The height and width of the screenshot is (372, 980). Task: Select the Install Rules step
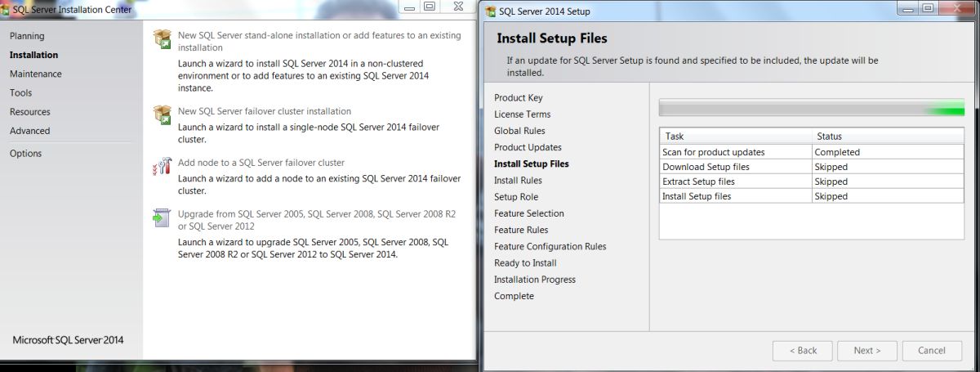tap(518, 180)
